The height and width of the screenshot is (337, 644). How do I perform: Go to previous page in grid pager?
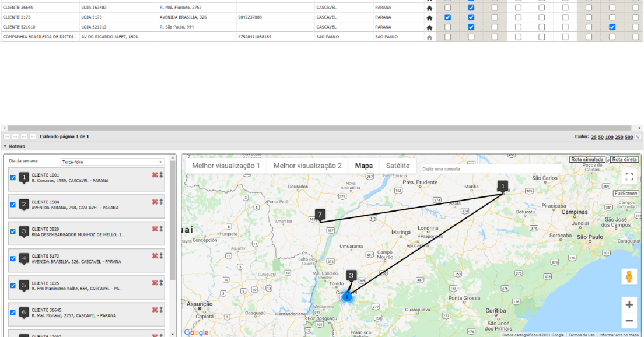pos(15,136)
